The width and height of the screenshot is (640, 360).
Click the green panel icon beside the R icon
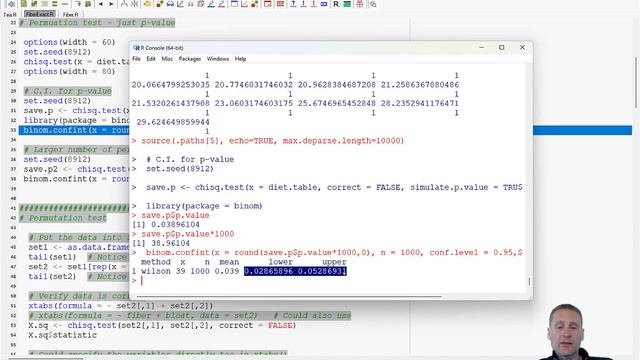pos(347,4)
